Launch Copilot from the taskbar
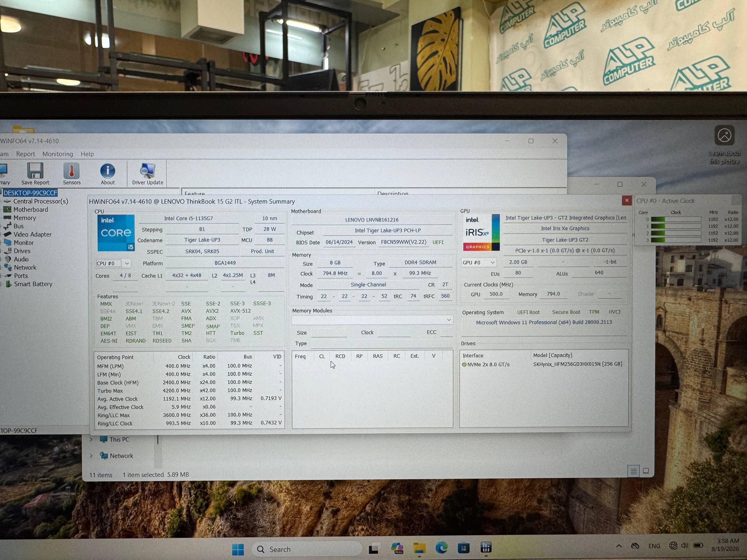Viewport: 747px width, 560px height. pos(397,548)
